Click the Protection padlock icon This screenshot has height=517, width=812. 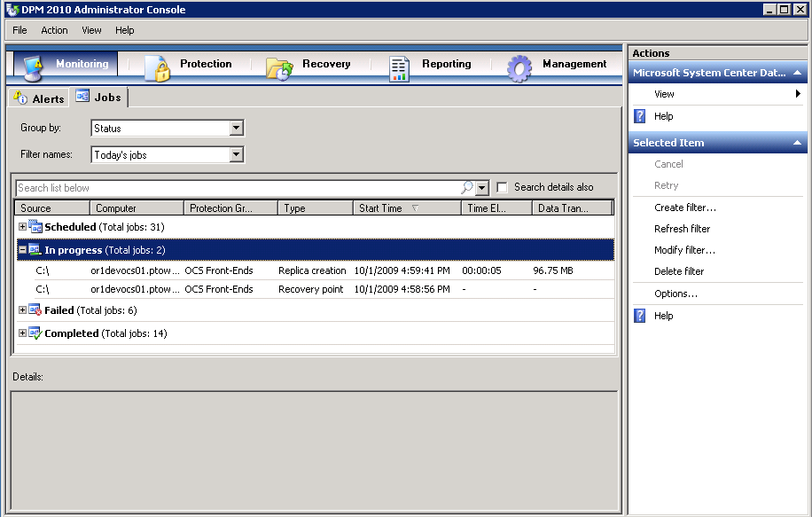click(x=158, y=68)
